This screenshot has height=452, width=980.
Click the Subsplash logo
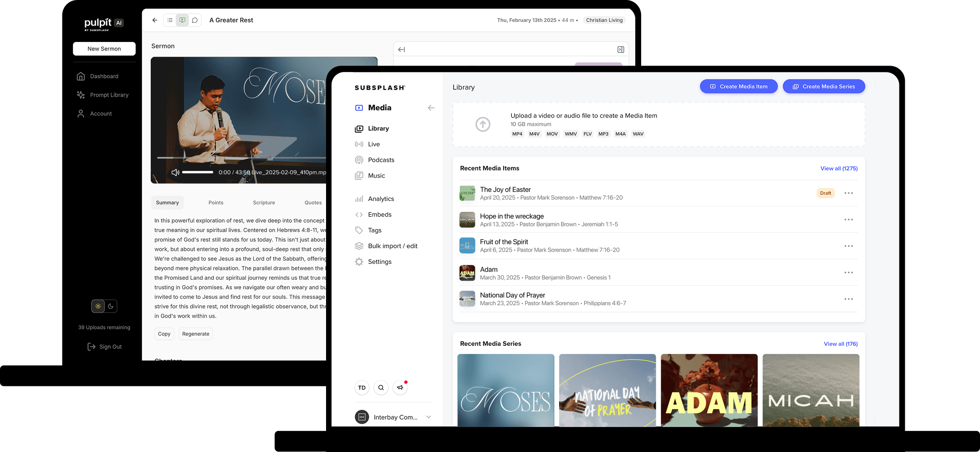[x=380, y=87]
